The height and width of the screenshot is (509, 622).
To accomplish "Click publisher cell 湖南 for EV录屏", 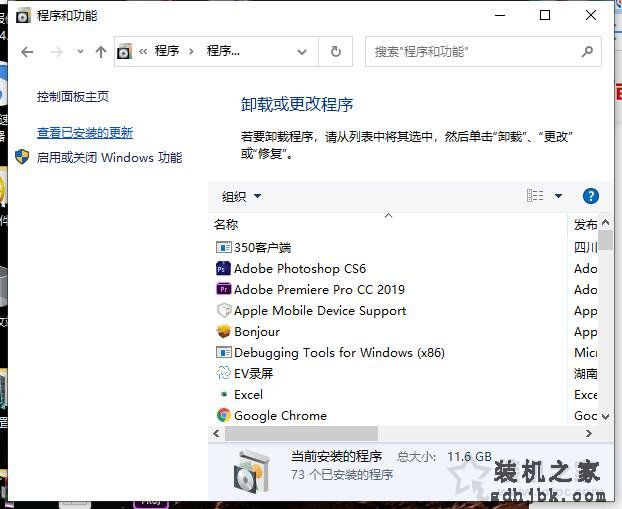I will coord(586,374).
